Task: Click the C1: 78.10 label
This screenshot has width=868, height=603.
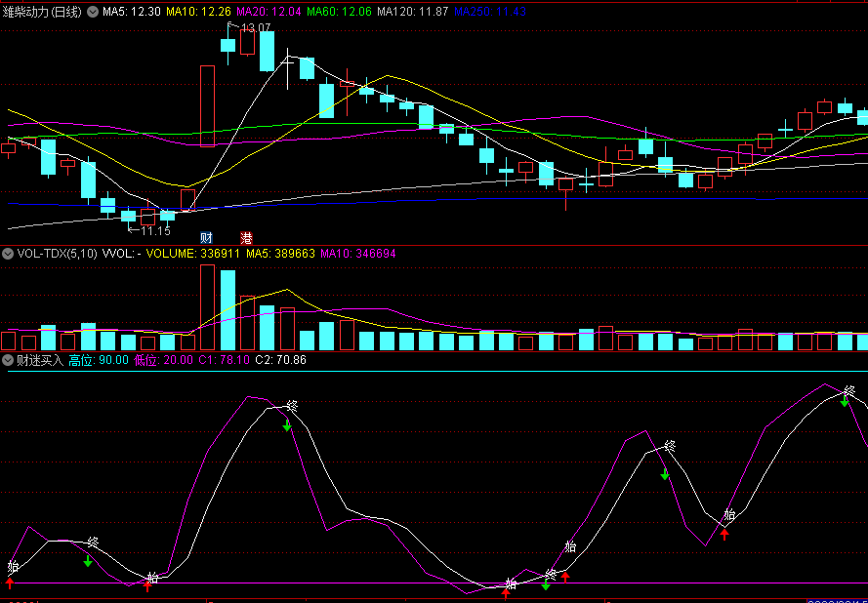Action: coord(225,361)
